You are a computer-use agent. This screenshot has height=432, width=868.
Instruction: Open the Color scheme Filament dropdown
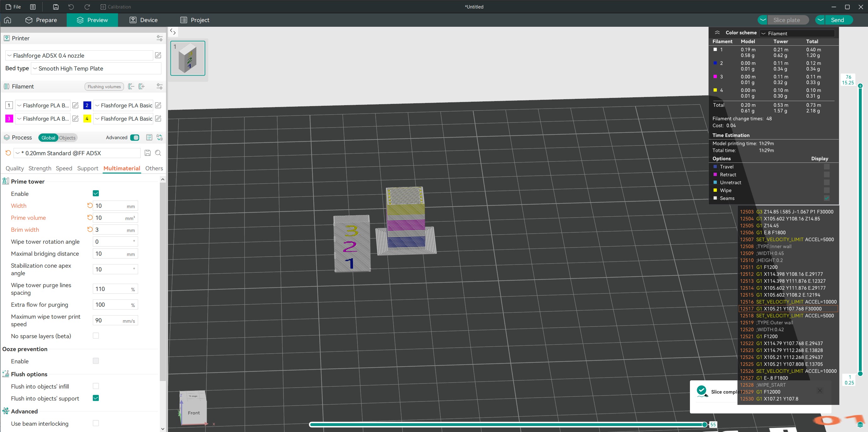[x=797, y=33]
